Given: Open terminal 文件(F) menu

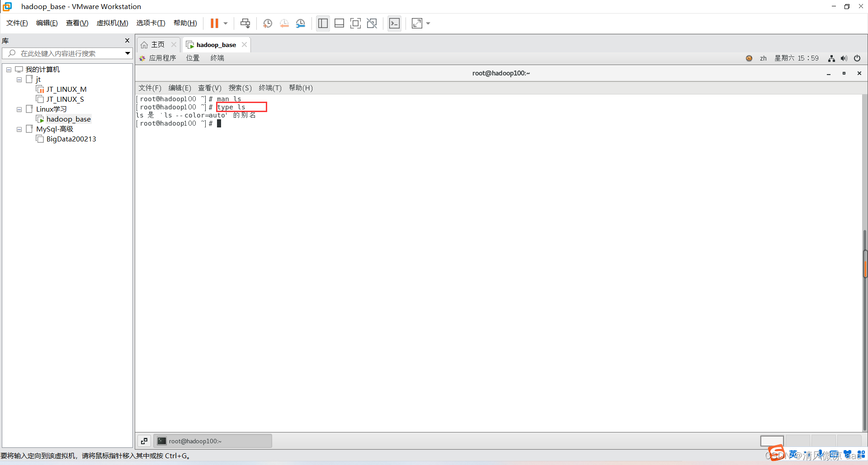Looking at the screenshot, I should click(150, 88).
